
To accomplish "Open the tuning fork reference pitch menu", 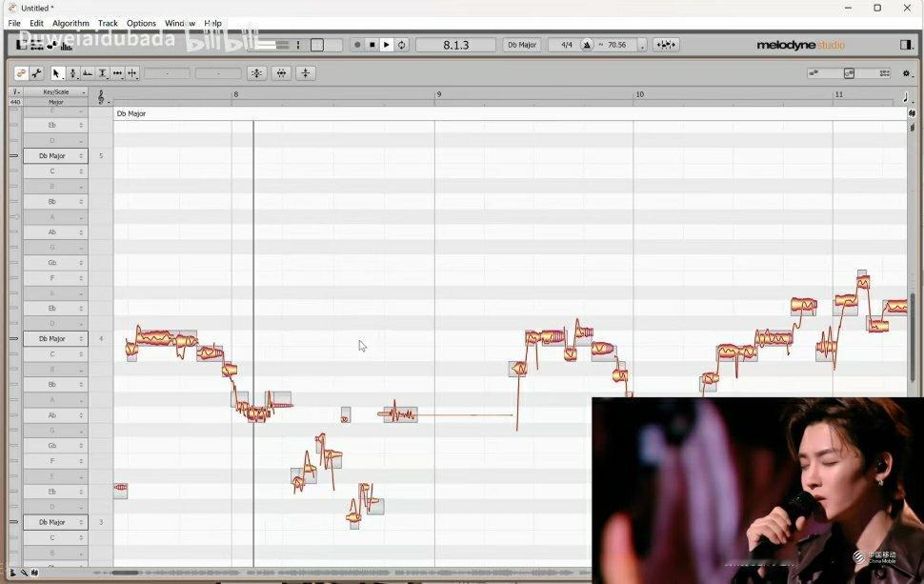I will click(15, 91).
